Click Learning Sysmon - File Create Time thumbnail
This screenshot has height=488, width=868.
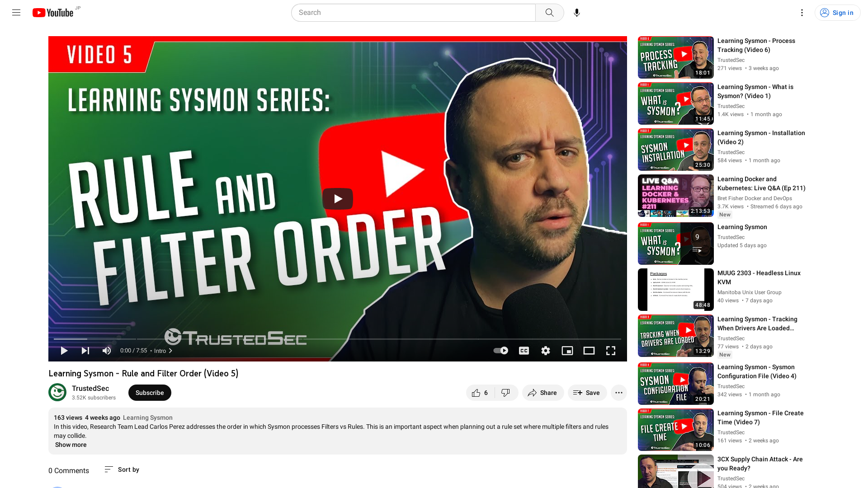675,429
